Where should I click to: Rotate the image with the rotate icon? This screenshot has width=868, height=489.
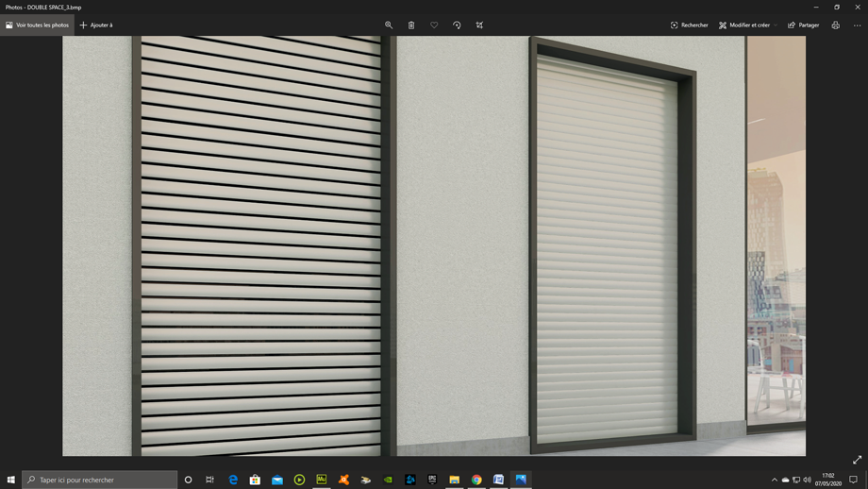tap(457, 25)
